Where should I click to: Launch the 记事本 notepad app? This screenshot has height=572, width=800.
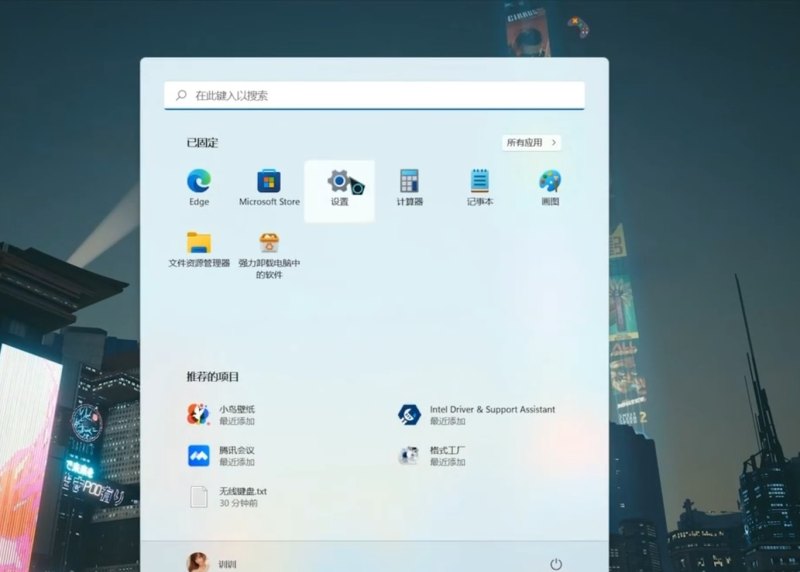click(x=480, y=188)
